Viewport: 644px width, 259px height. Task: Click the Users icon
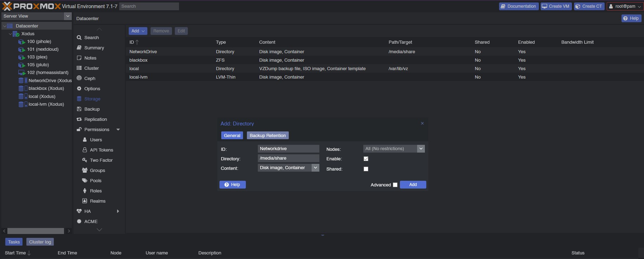85,140
